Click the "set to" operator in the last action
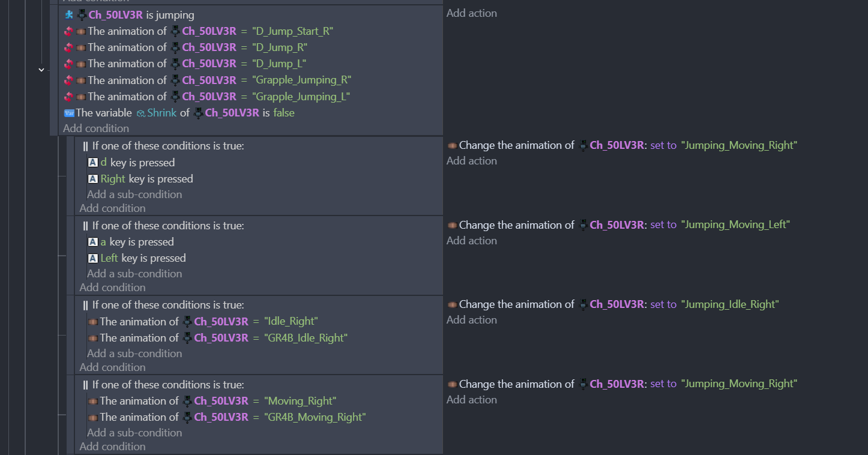The image size is (868, 455). [663, 384]
